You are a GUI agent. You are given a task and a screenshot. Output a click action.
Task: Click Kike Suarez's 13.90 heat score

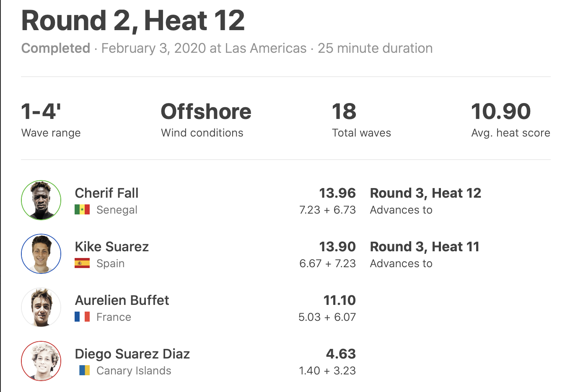click(337, 247)
